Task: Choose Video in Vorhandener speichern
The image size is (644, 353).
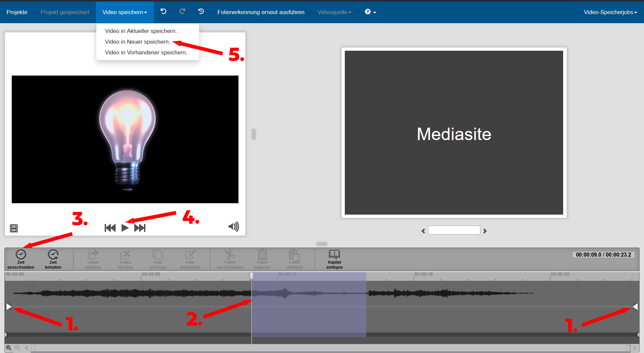Action: [x=147, y=52]
